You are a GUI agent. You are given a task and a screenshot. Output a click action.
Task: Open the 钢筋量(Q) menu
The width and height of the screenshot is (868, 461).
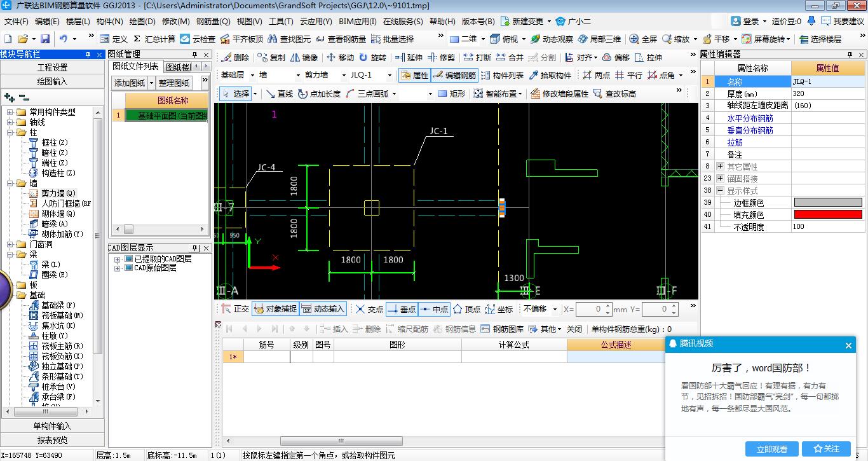213,21
